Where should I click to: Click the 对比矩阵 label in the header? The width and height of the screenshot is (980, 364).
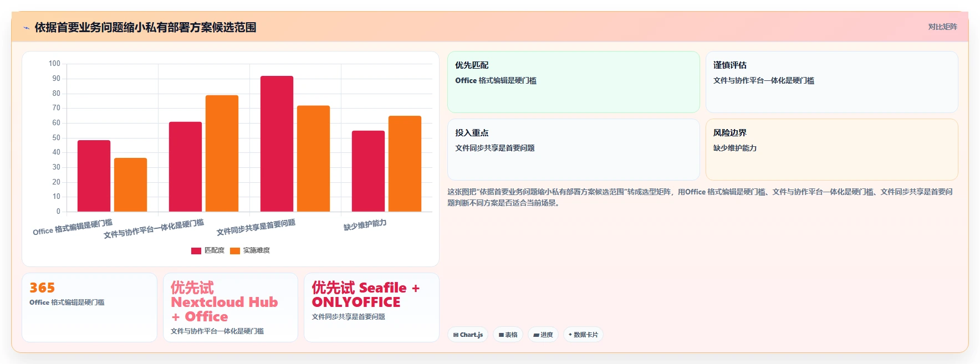click(942, 27)
